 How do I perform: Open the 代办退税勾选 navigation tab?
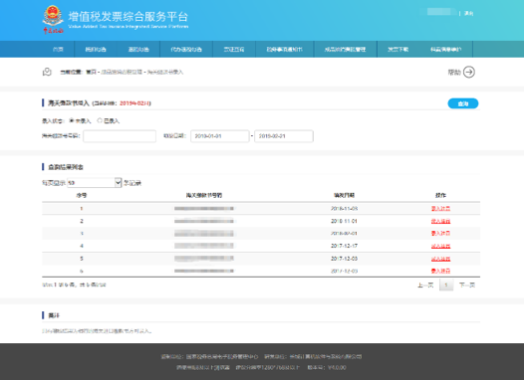(x=186, y=49)
